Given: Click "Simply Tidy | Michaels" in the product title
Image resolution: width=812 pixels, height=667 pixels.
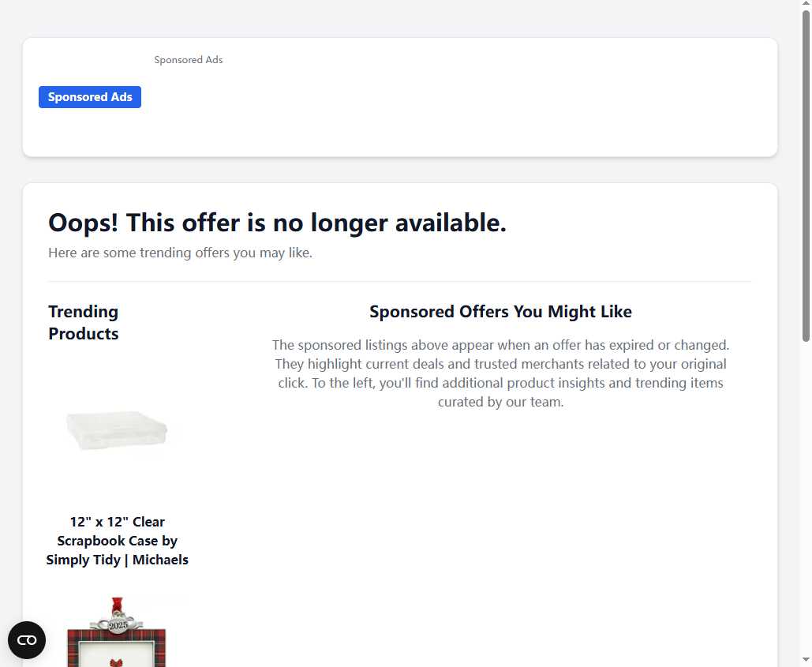Looking at the screenshot, I should [118, 560].
